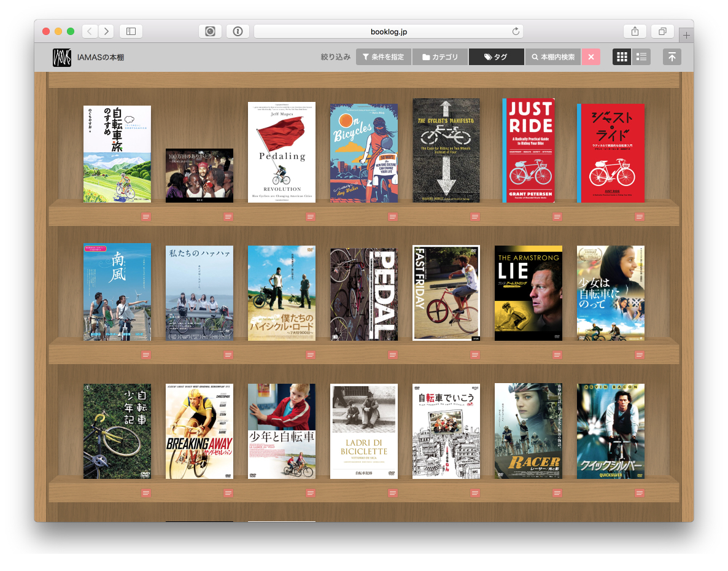Click the booklog.jp address bar
The height and width of the screenshot is (571, 728).
point(388,31)
